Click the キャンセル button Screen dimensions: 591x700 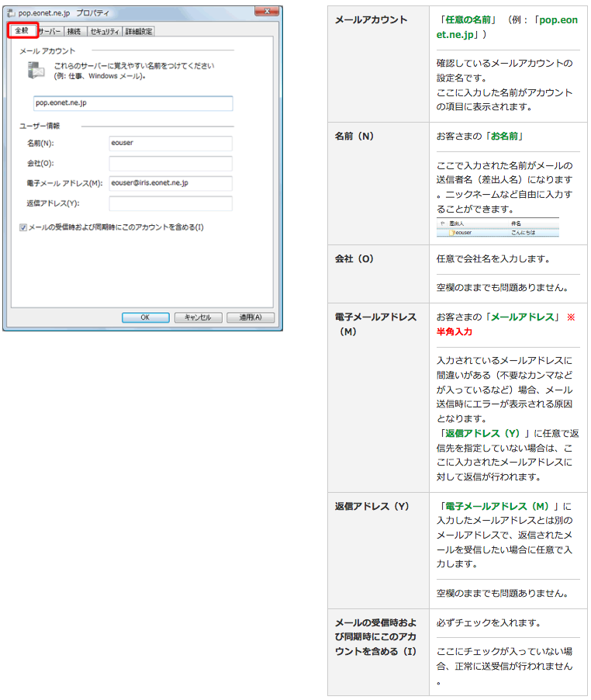(x=198, y=317)
